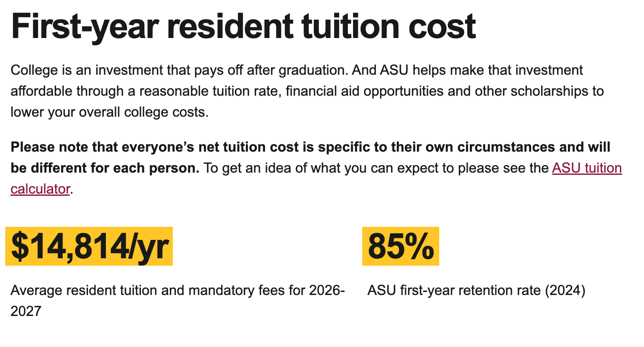The height and width of the screenshot is (347, 644).
Task: Open the ASU tuition calculator link
Action: click(x=586, y=168)
